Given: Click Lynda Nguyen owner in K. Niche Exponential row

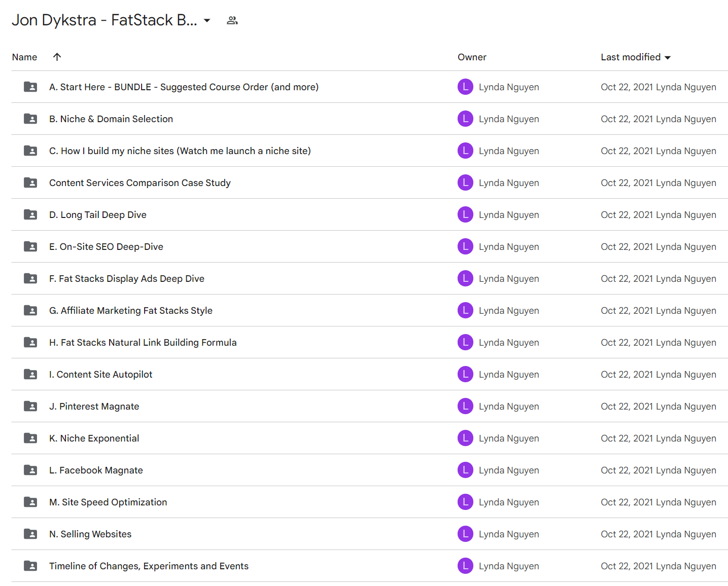Looking at the screenshot, I should pyautogui.click(x=509, y=438).
